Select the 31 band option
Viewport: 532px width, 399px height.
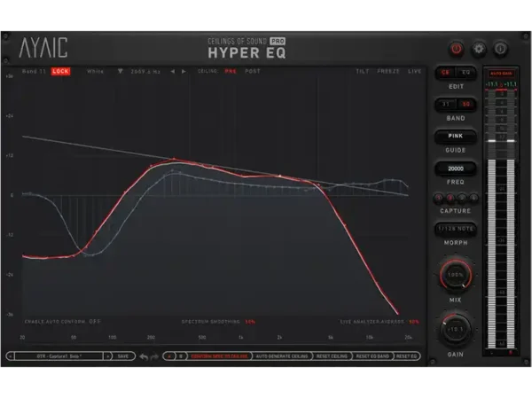tap(445, 104)
